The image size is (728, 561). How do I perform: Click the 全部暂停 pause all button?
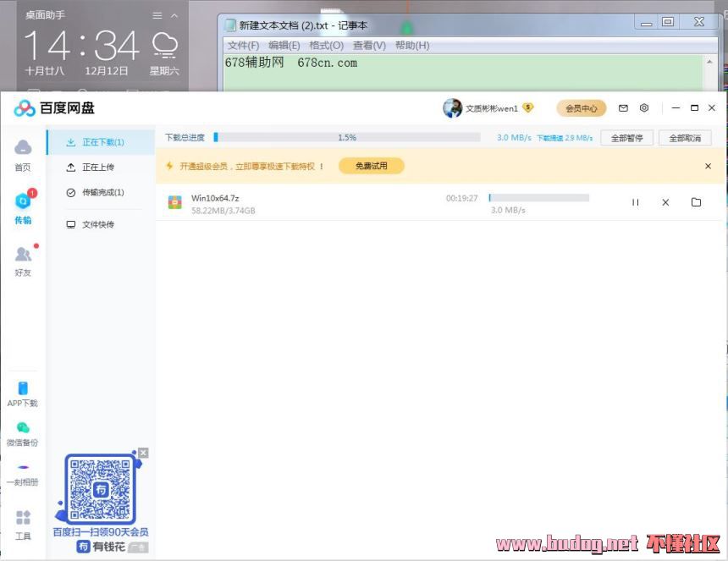tap(626, 138)
